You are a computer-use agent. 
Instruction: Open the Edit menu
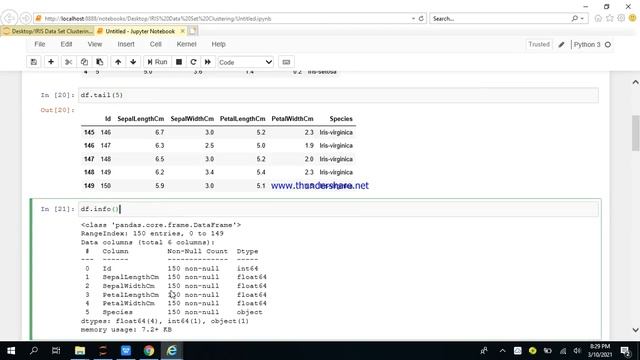click(x=66, y=44)
